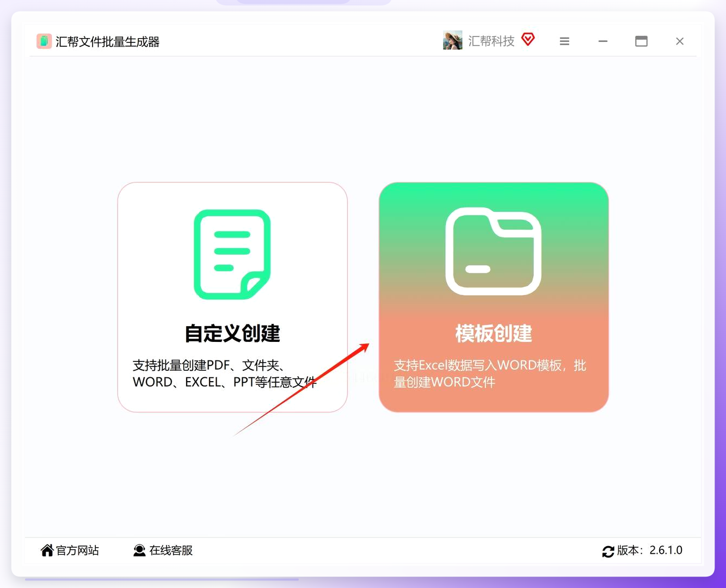Click the white folder icon for 模板创建

click(493, 251)
